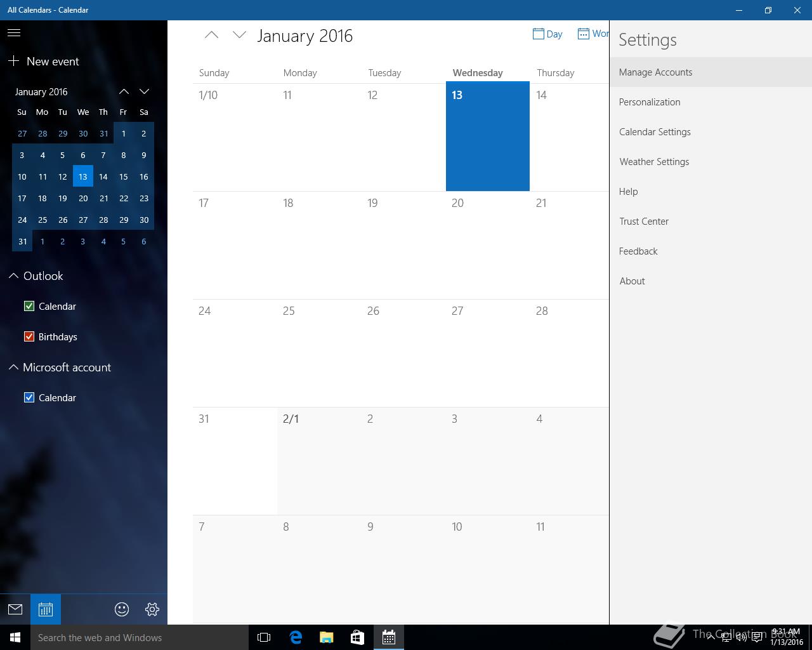Pick February 6 in mini calendar
812x650 pixels.
144,241
